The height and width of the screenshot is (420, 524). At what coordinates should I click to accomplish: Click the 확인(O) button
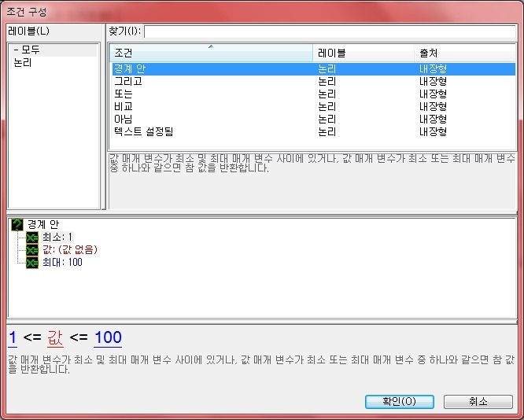click(x=400, y=402)
